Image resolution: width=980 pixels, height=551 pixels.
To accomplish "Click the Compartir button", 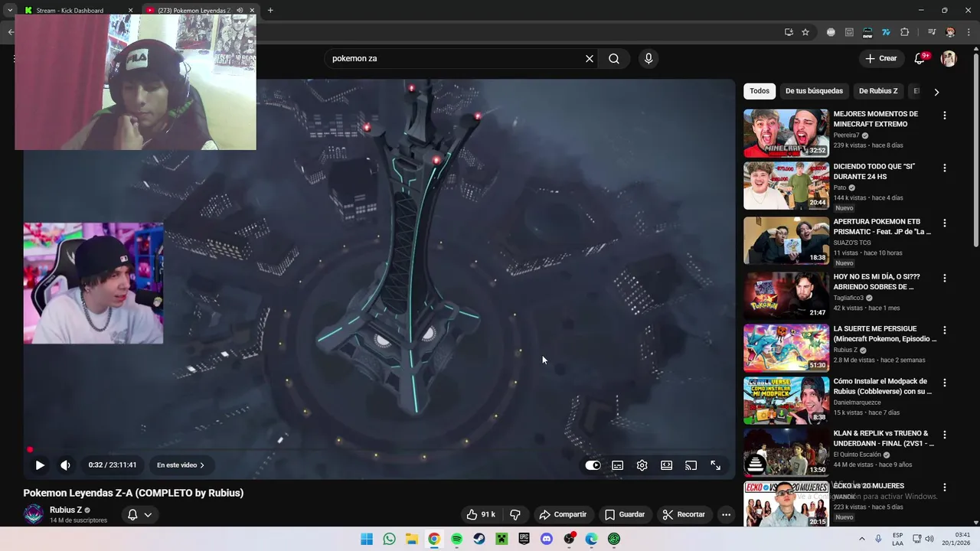I will click(x=563, y=514).
